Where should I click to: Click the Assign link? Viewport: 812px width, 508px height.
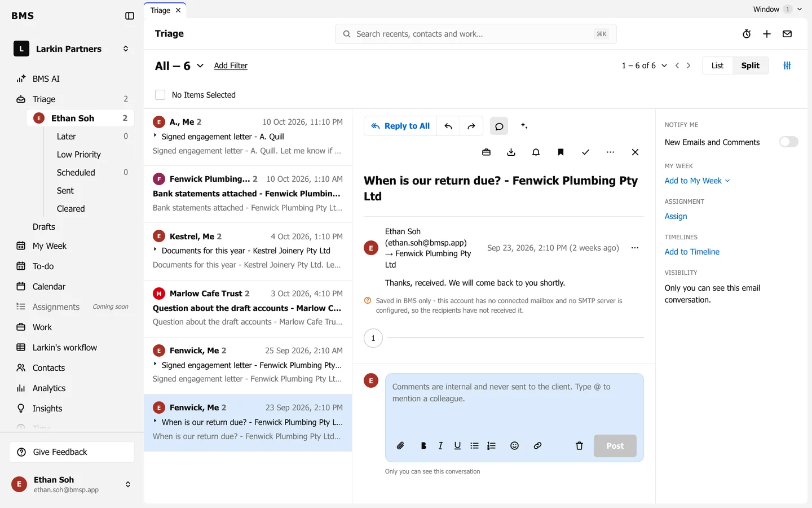click(676, 216)
